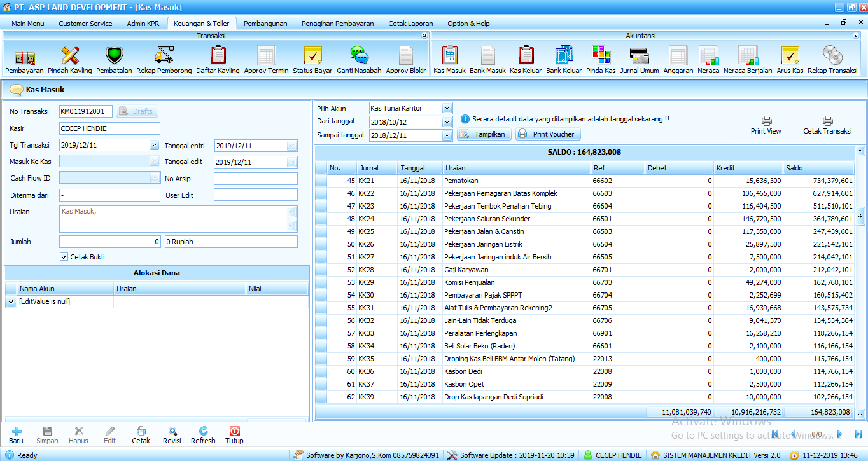The image size is (868, 461).
Task: Open the Ganti Nasabah chat icon
Action: [359, 57]
